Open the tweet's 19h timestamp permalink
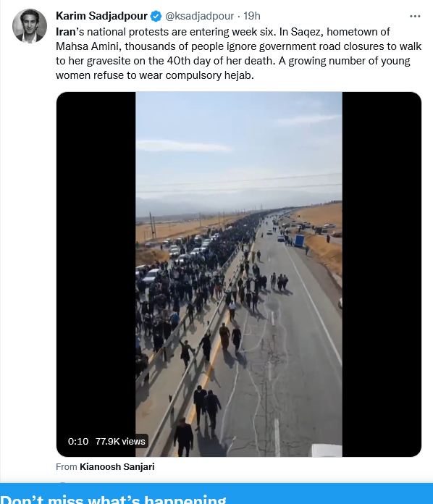The height and width of the screenshot is (504, 433). tap(252, 16)
